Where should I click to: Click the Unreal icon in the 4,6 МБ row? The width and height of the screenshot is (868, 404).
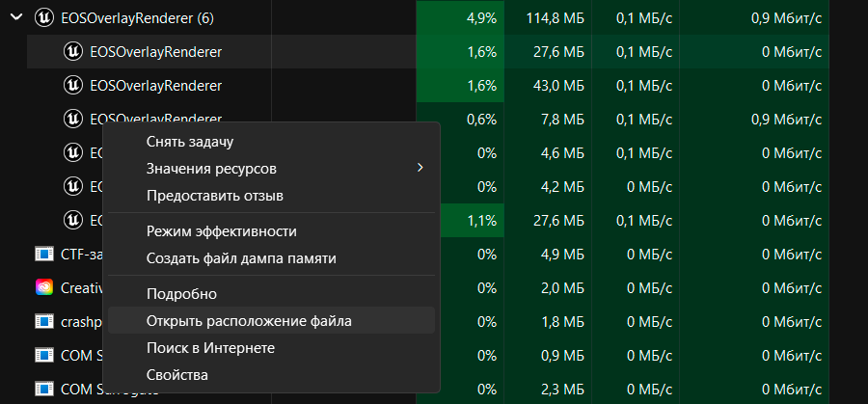point(72,152)
